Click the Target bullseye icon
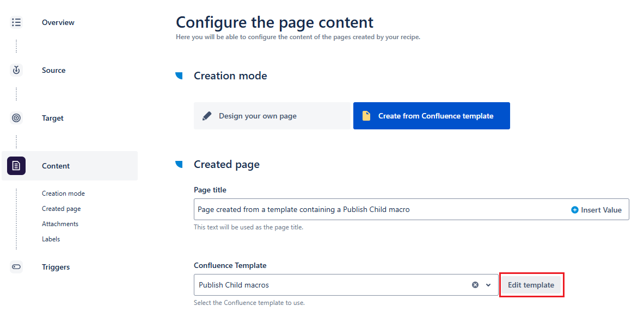The height and width of the screenshot is (312, 644). tap(16, 118)
